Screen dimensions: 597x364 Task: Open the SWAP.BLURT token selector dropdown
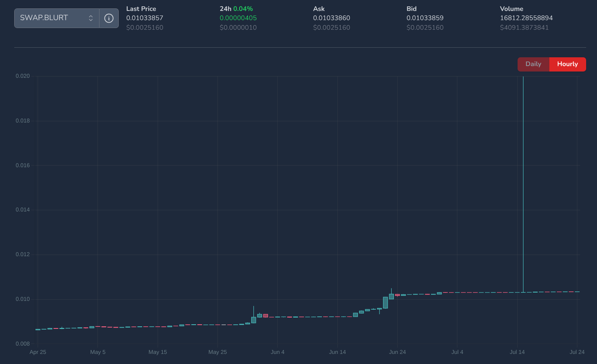point(56,18)
